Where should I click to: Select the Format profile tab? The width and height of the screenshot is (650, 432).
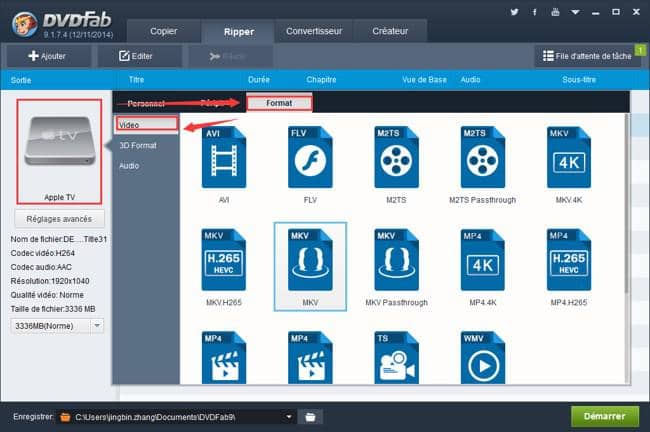pos(279,103)
